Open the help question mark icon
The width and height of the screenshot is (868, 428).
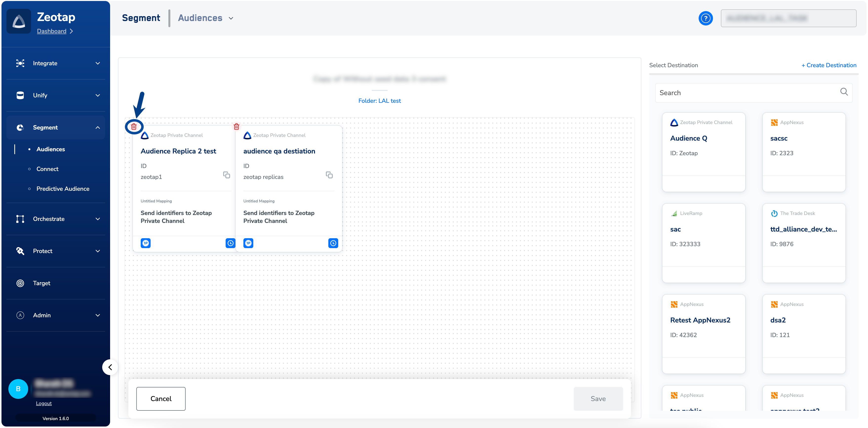[x=705, y=18]
